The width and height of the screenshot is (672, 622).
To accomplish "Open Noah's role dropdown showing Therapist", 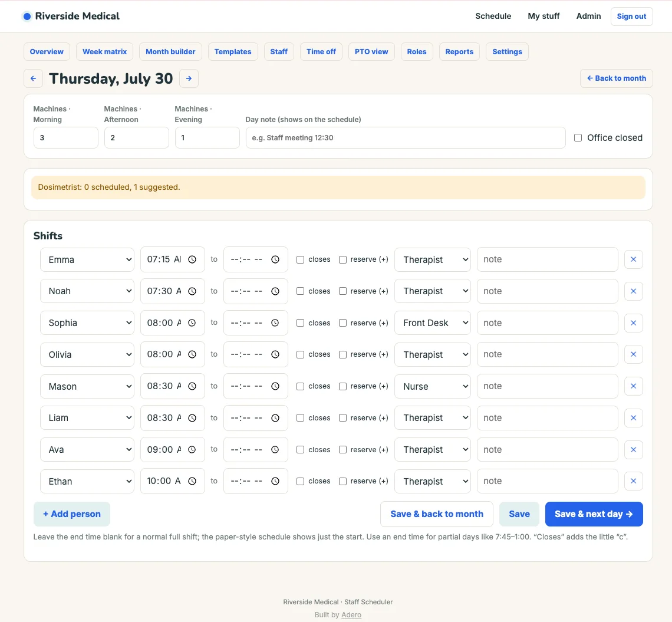I will tap(433, 291).
